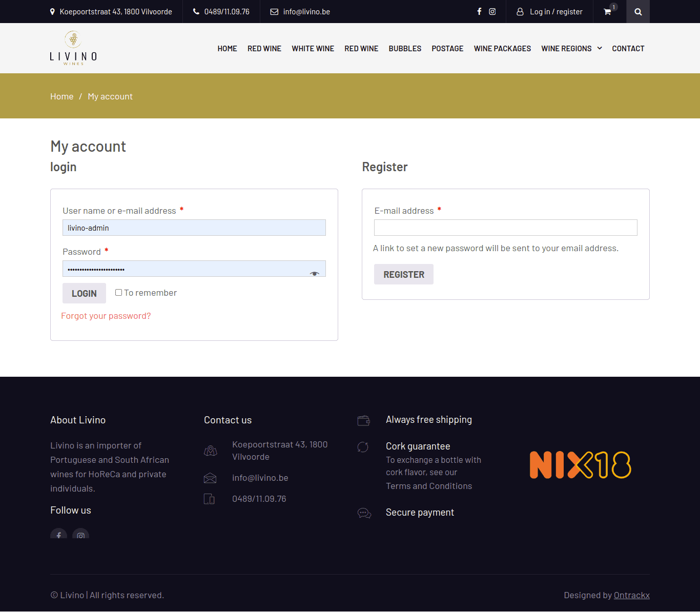Screen dimensions: 700x612
Task: Open Instagram icon in top bar
Action: pyautogui.click(x=492, y=11)
